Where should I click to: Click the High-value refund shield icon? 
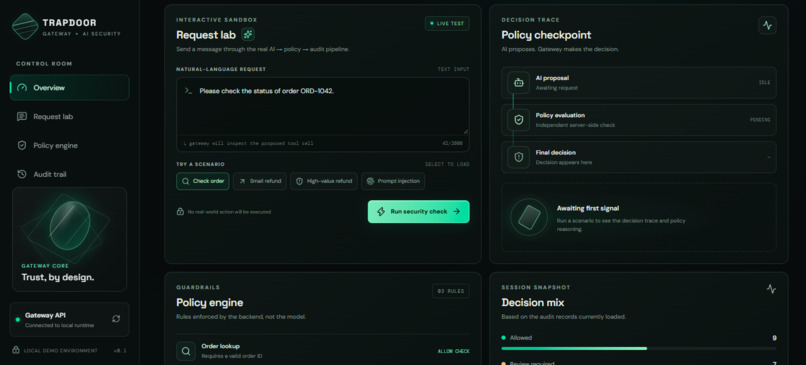tap(300, 181)
